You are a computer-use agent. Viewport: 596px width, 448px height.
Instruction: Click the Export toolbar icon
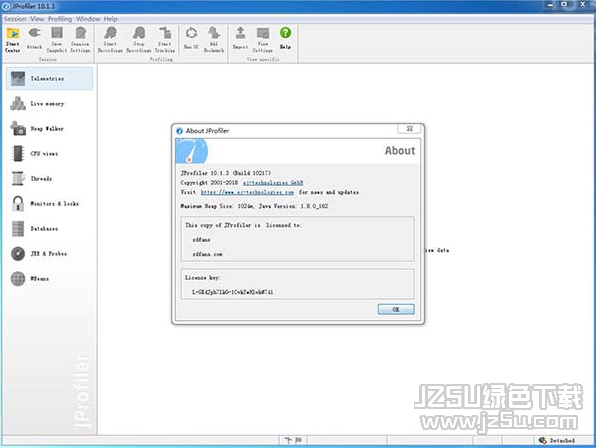(x=240, y=38)
